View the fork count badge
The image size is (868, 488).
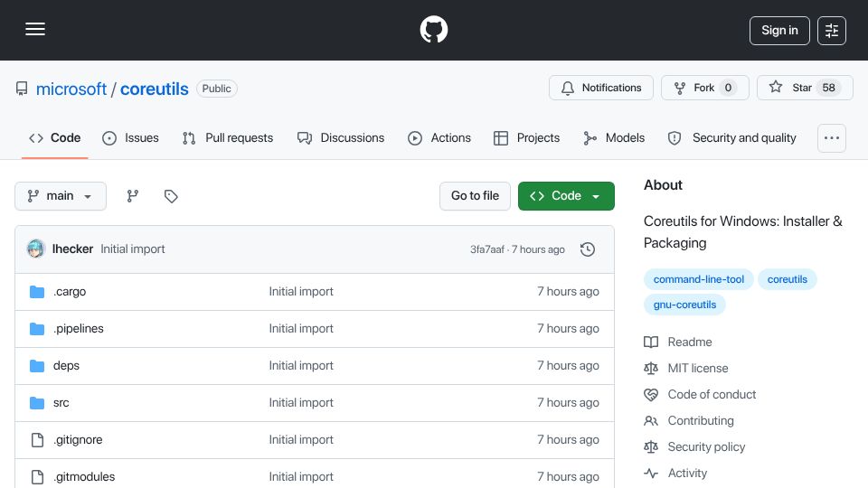point(728,88)
